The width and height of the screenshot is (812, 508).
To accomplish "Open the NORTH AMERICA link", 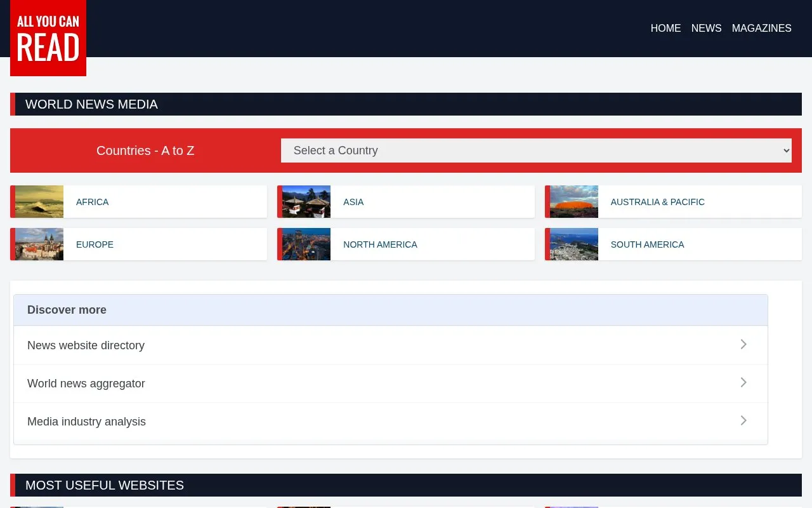I will tap(380, 244).
